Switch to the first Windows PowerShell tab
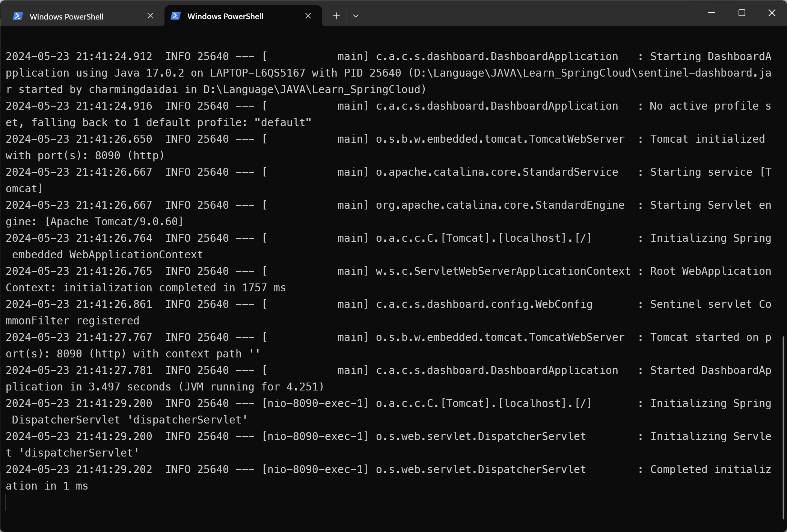The height and width of the screenshot is (532, 787). click(x=66, y=17)
